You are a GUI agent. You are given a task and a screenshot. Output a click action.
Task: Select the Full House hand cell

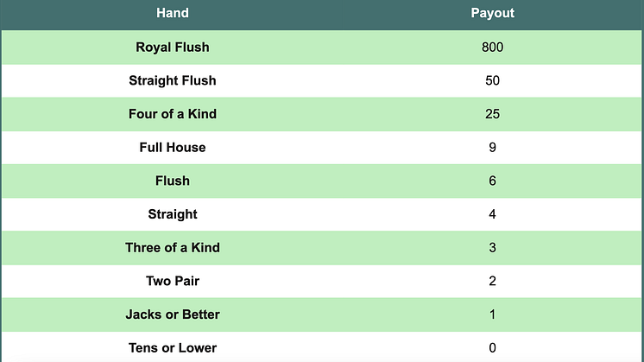(173, 147)
